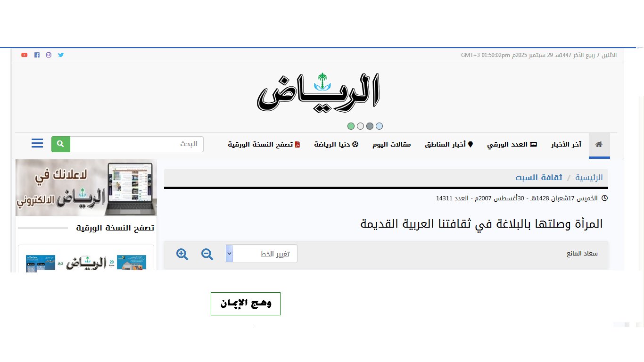The height and width of the screenshot is (362, 644).
Task: Click the تصفح النسخة الورقية sidebar heading
Action: coord(115,228)
